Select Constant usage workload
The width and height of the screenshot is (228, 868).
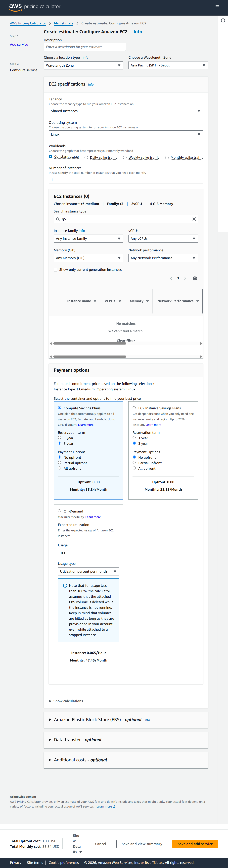[x=50, y=157]
